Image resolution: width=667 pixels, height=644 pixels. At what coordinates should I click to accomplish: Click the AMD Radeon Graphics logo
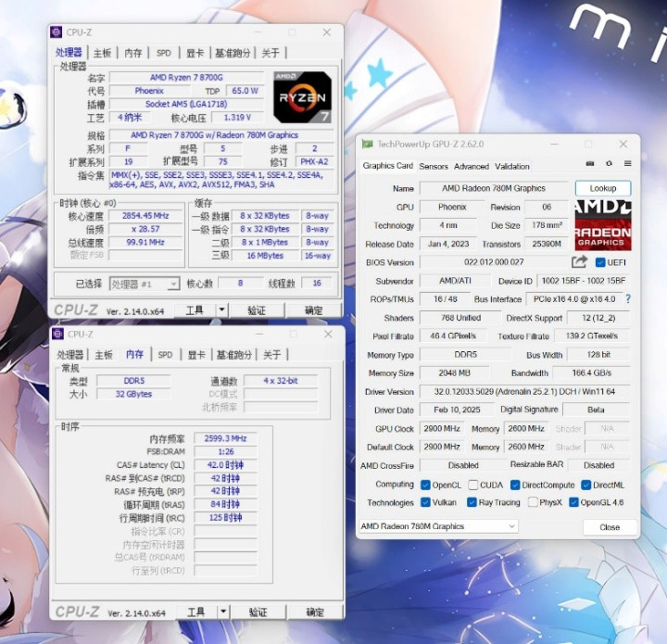603,225
